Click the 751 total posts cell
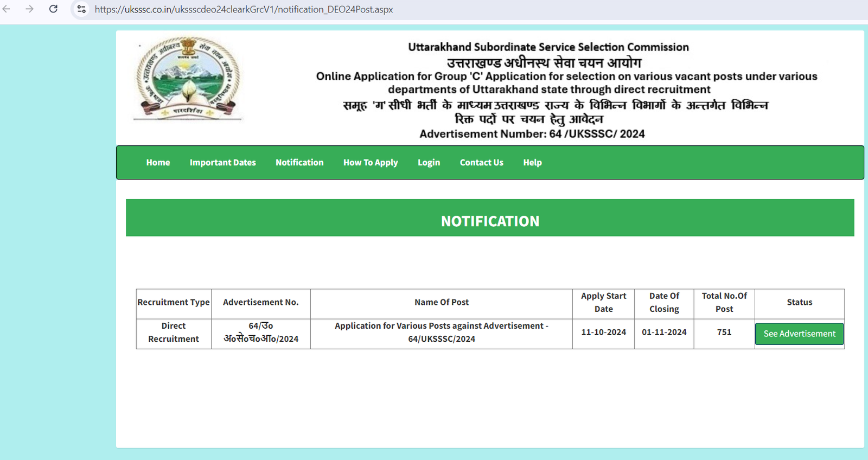 (724, 333)
